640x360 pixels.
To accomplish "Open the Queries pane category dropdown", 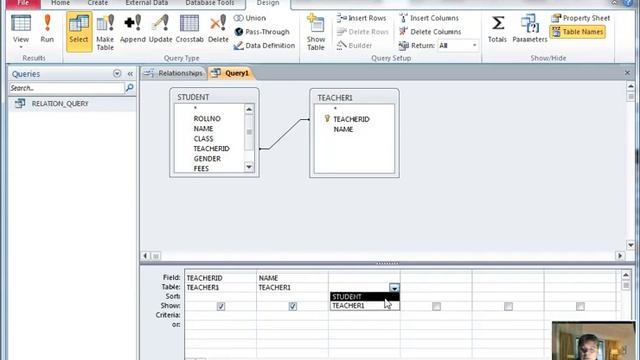I will (x=117, y=74).
